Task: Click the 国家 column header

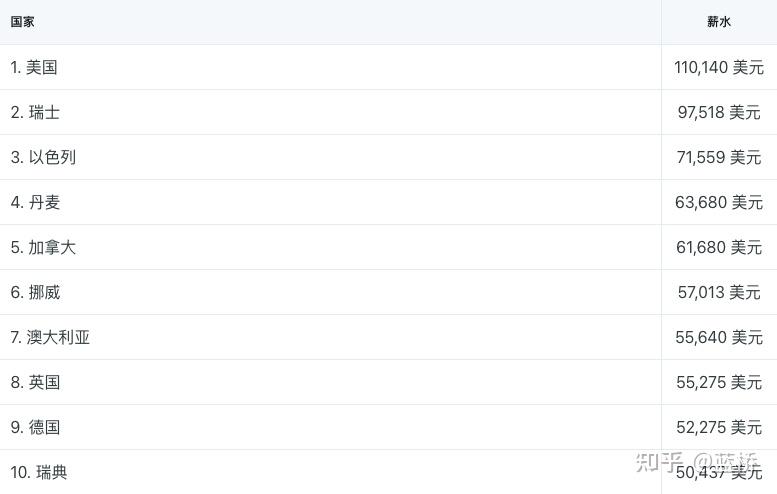Action: (22, 21)
